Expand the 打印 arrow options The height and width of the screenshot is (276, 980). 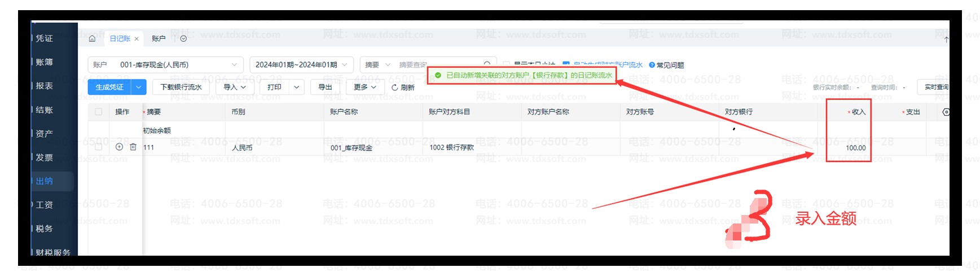[297, 87]
